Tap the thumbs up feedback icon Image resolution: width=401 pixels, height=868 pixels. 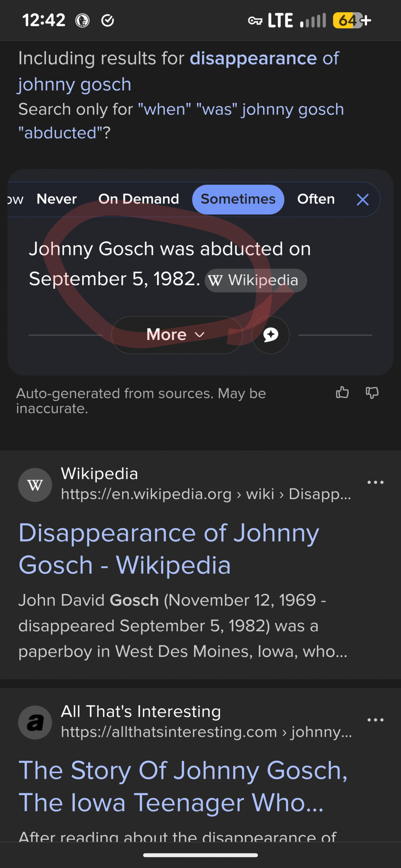(x=342, y=393)
